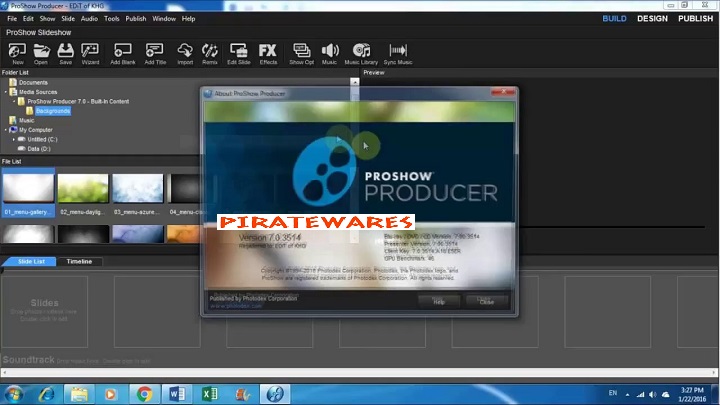
Task: Select the Backgrounds folder
Action: tap(53, 111)
